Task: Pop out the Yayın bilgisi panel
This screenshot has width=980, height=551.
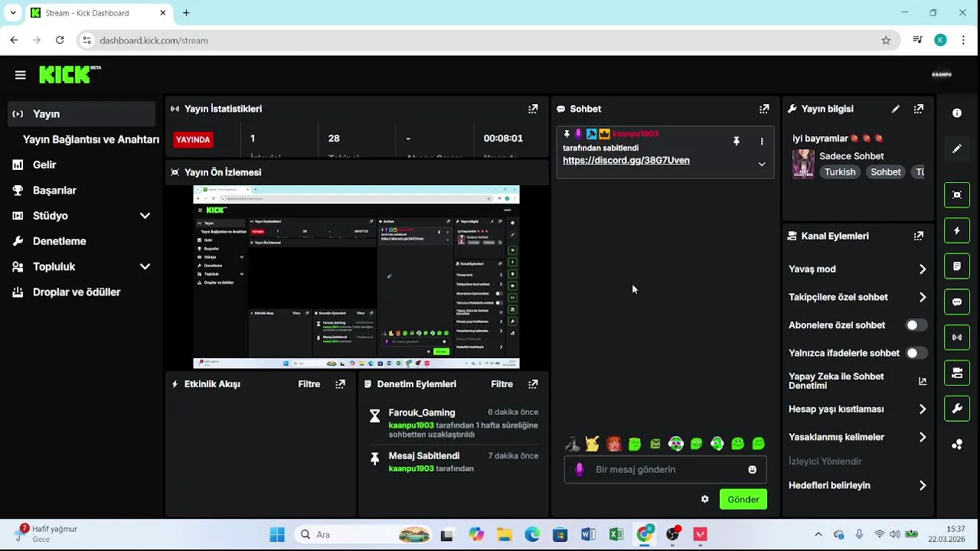Action: pos(919,109)
